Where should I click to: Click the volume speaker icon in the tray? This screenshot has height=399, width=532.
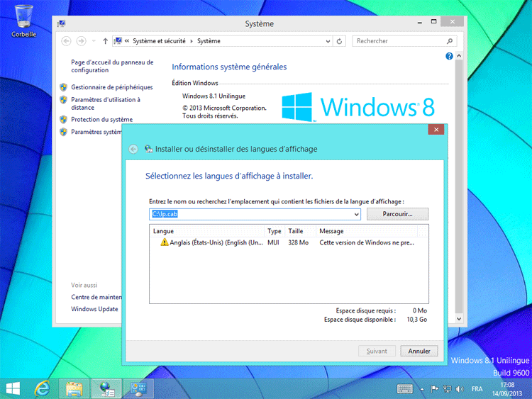click(x=458, y=388)
